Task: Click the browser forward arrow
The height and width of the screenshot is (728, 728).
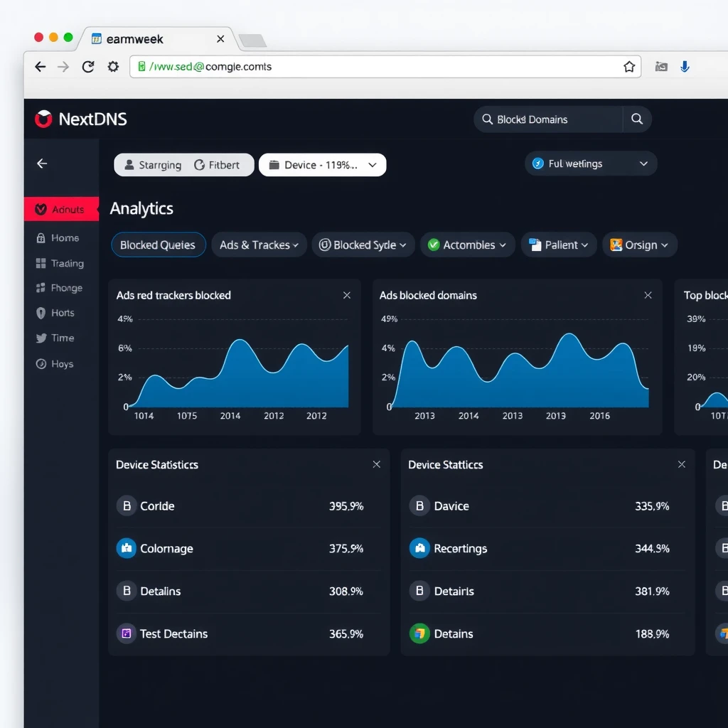Action: click(x=63, y=67)
